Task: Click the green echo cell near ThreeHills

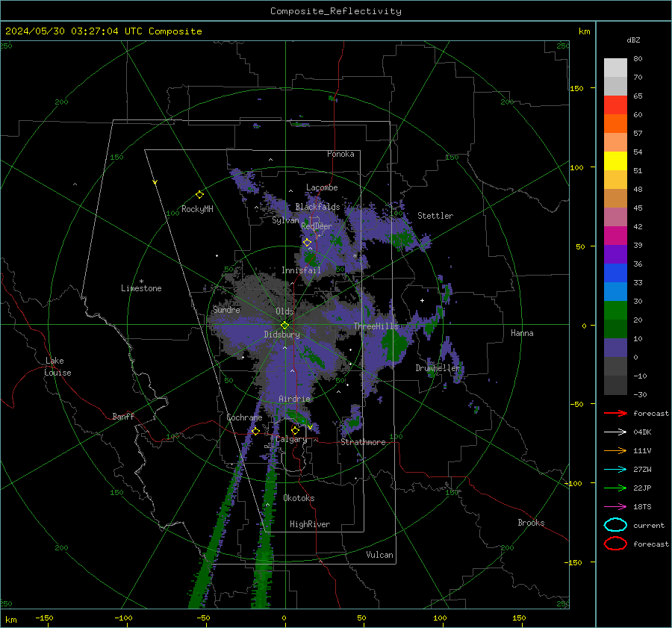Action: click(393, 343)
